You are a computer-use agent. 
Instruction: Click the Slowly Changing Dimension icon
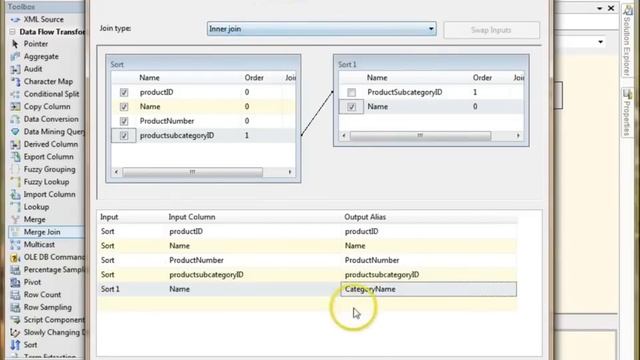click(x=15, y=332)
